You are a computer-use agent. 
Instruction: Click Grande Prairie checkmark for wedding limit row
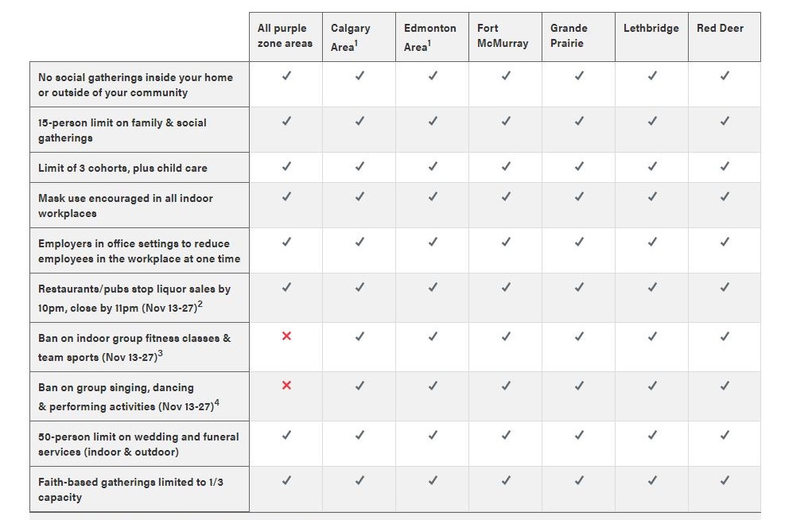579,435
